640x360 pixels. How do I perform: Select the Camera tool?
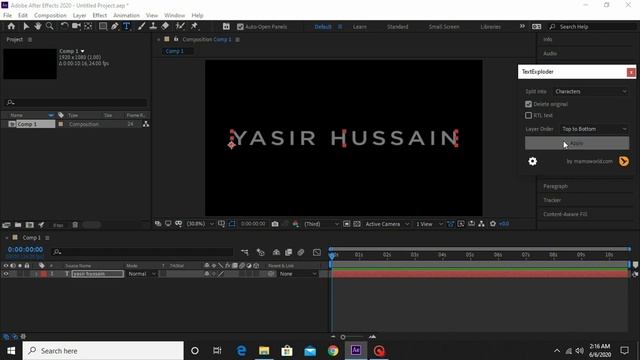76,26
